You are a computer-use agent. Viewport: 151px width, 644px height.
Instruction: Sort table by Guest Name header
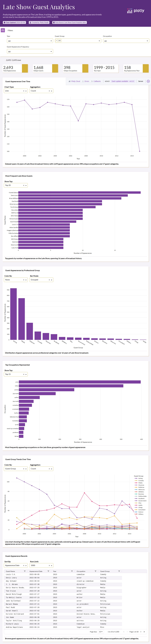point(10,571)
